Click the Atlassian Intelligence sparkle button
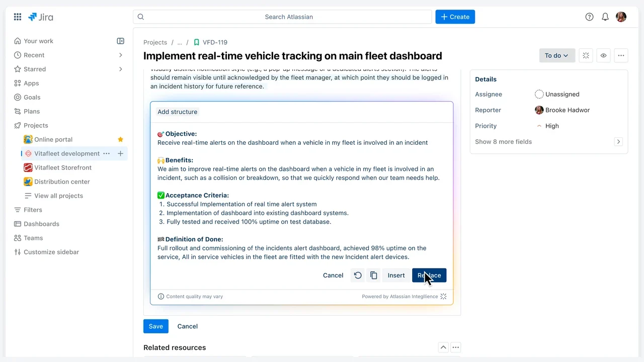 586,56
